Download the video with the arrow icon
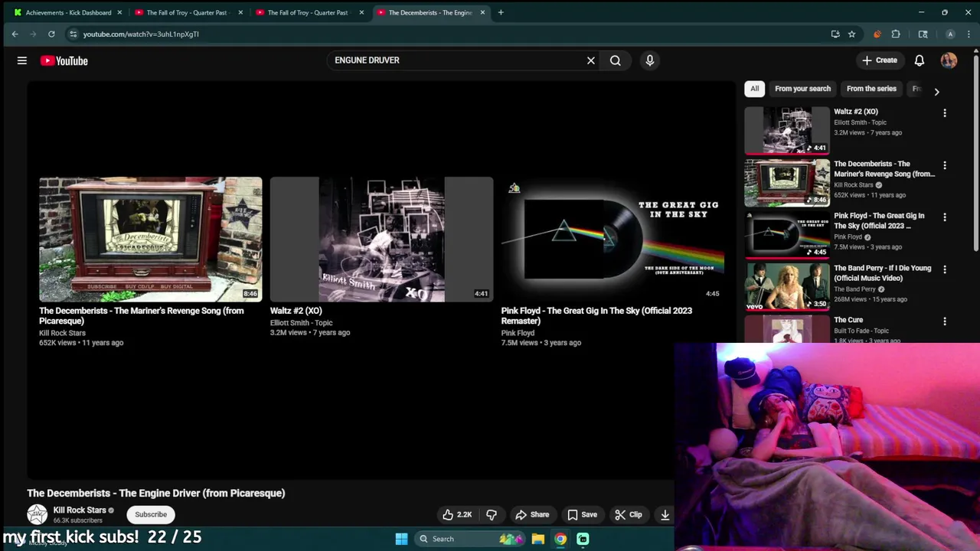980x551 pixels. 665,514
